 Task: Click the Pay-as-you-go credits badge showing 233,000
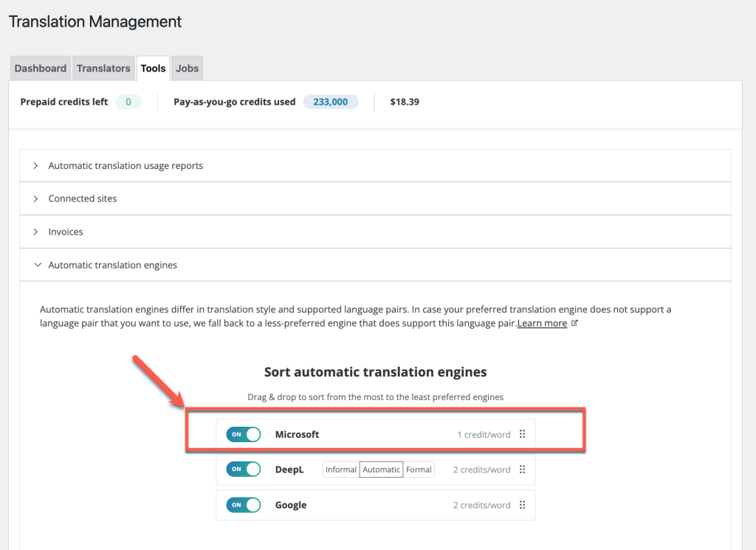pyautogui.click(x=330, y=102)
